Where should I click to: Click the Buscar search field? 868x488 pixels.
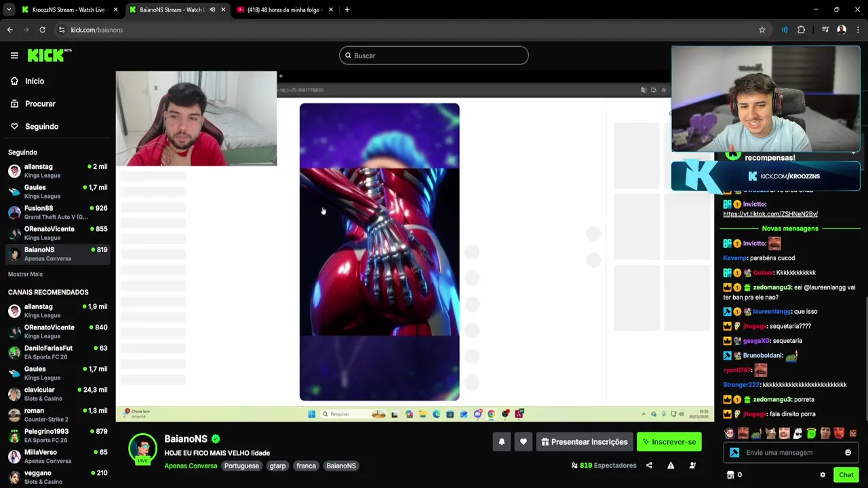point(434,56)
